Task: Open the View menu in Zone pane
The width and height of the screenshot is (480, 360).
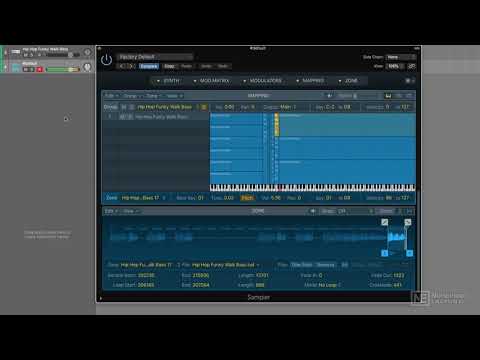Action: tap(131, 211)
